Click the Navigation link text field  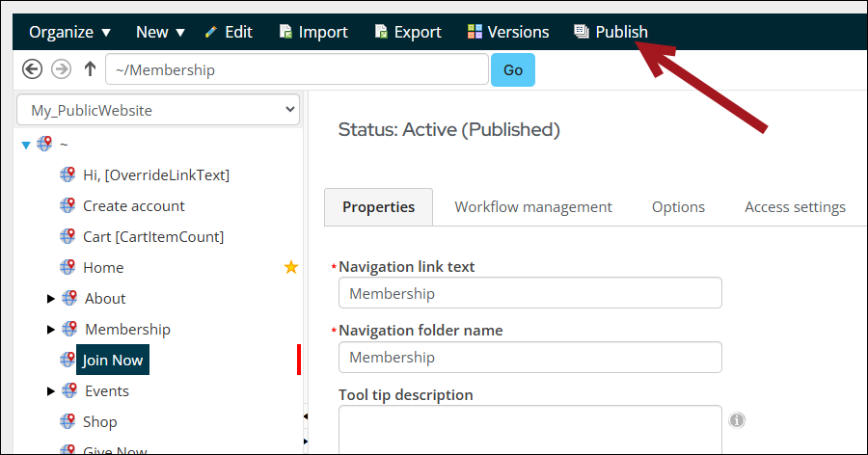coord(529,293)
